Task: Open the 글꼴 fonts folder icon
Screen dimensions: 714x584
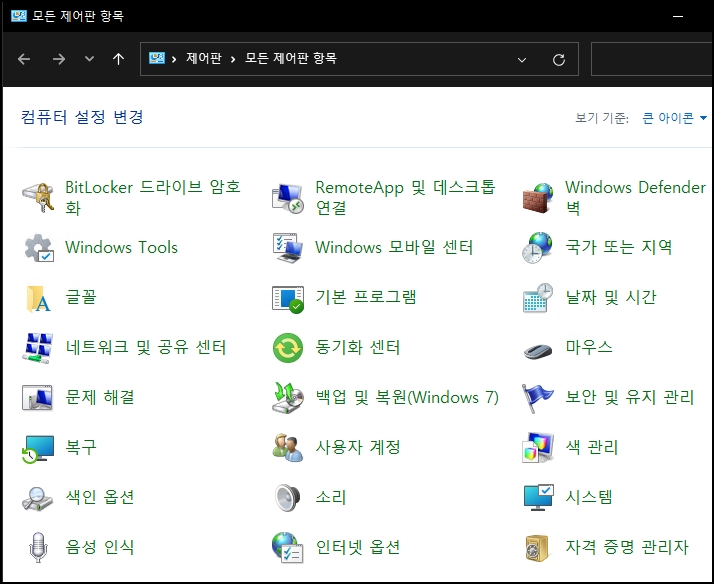Action: click(x=39, y=298)
